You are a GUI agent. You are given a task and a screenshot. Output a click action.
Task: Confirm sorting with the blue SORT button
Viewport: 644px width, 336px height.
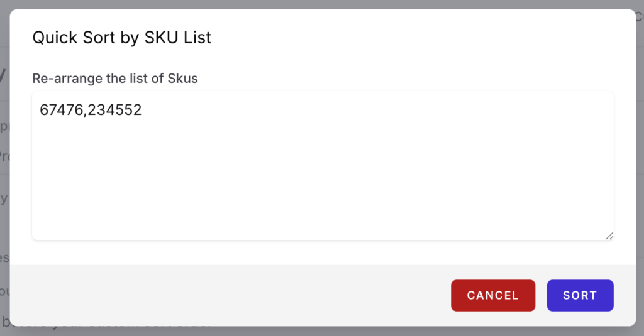point(580,295)
